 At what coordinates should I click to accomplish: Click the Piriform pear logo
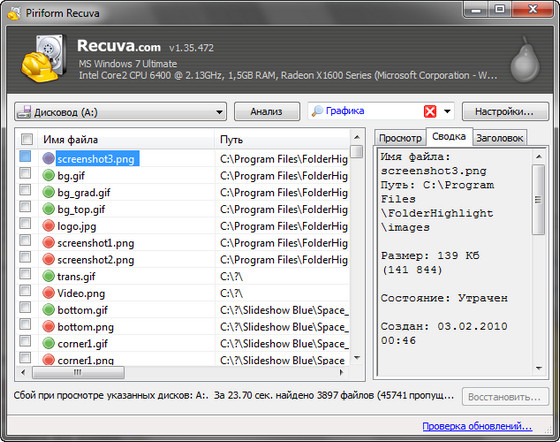(x=525, y=60)
